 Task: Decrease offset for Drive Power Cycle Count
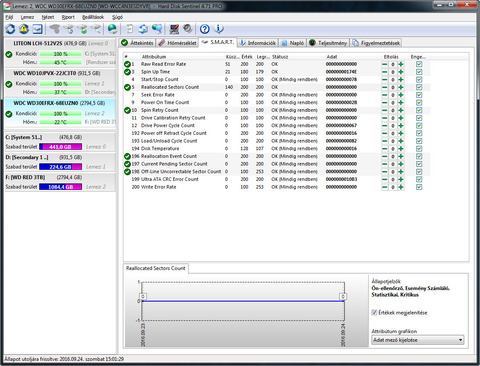tap(385, 125)
